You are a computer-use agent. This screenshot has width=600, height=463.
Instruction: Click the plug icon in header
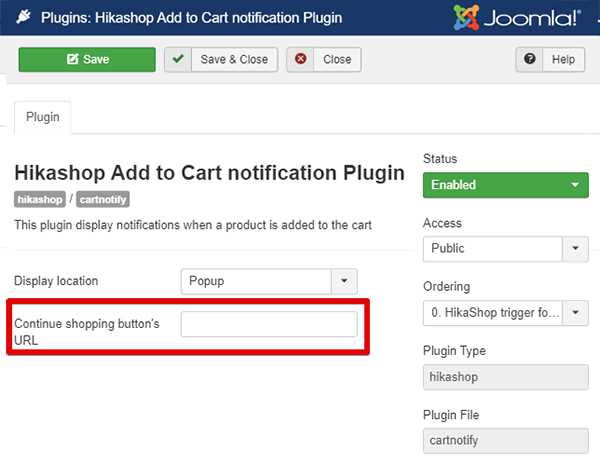tap(23, 17)
